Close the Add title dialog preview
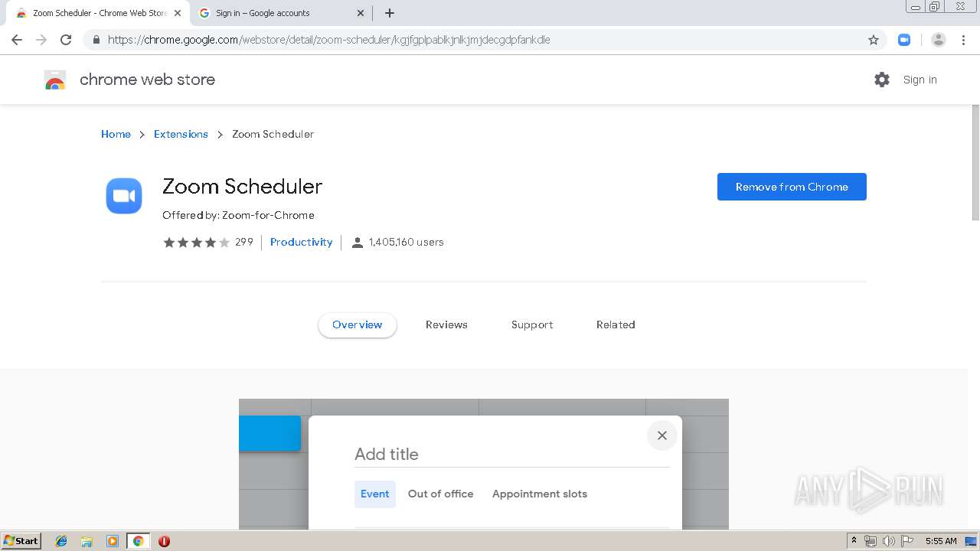The image size is (980, 551). [x=662, y=435]
